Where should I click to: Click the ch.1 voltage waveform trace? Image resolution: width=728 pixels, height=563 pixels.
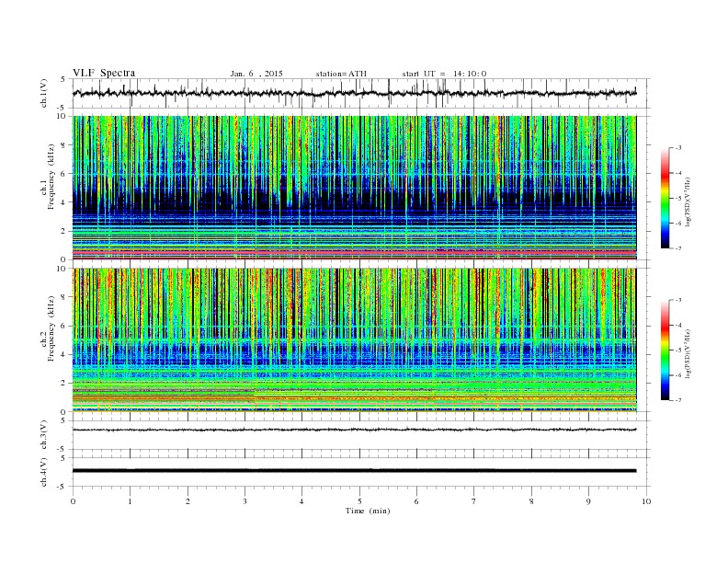click(355, 93)
